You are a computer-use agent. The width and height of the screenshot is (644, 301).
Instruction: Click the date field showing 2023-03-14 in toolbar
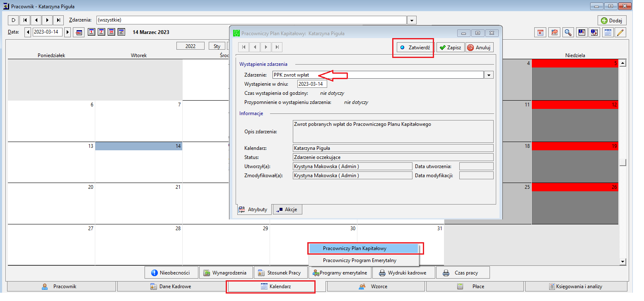[47, 32]
